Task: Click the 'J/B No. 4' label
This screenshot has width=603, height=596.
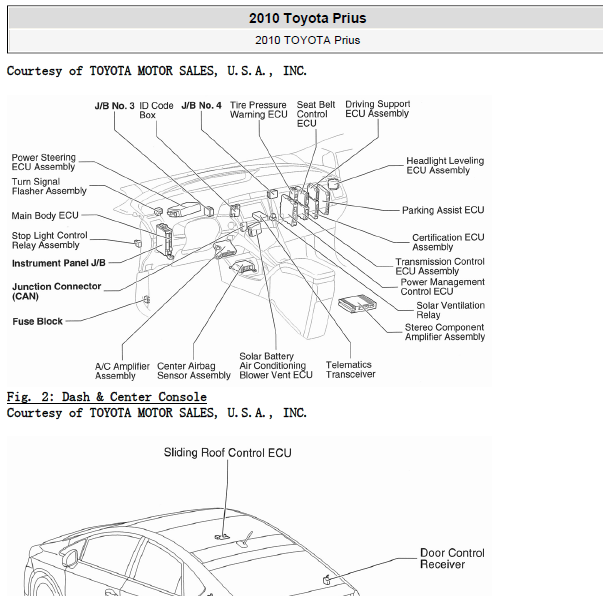Action: tap(202, 105)
